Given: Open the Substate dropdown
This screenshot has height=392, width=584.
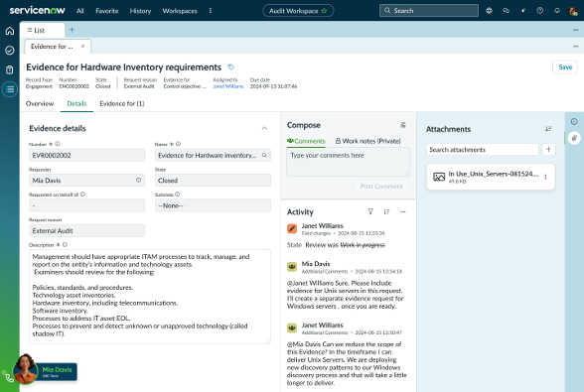Looking at the screenshot, I should pos(213,205).
